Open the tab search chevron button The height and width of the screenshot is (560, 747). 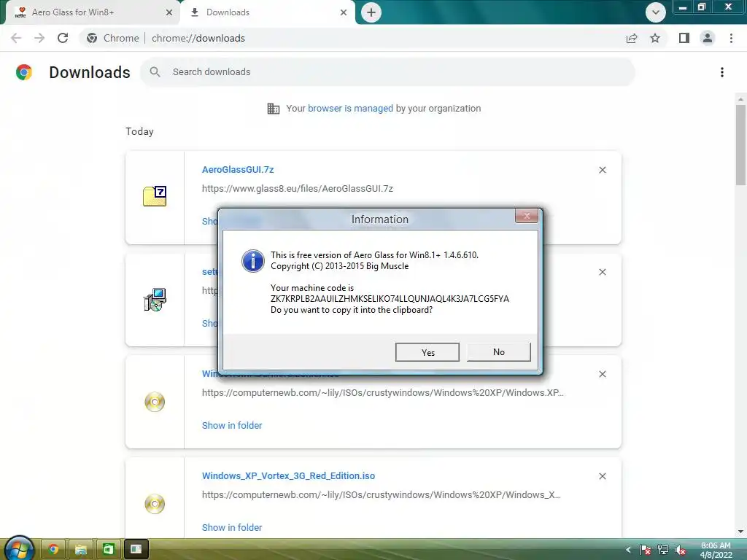coord(656,12)
